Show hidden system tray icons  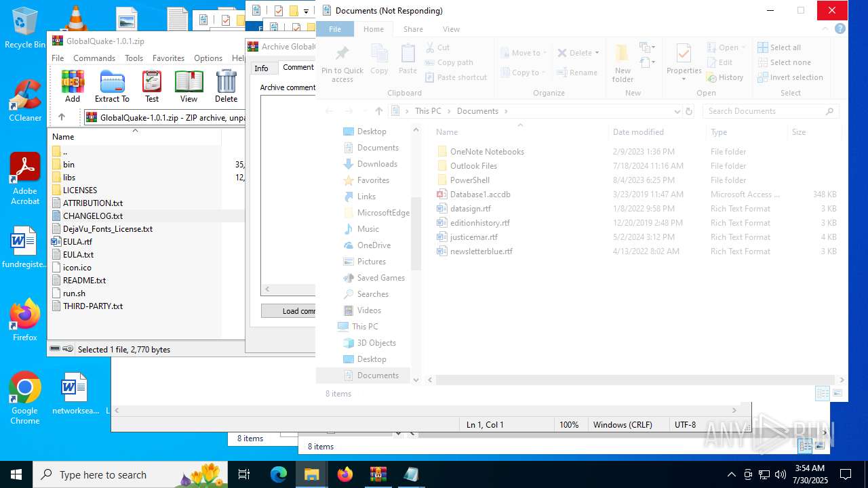[731, 474]
